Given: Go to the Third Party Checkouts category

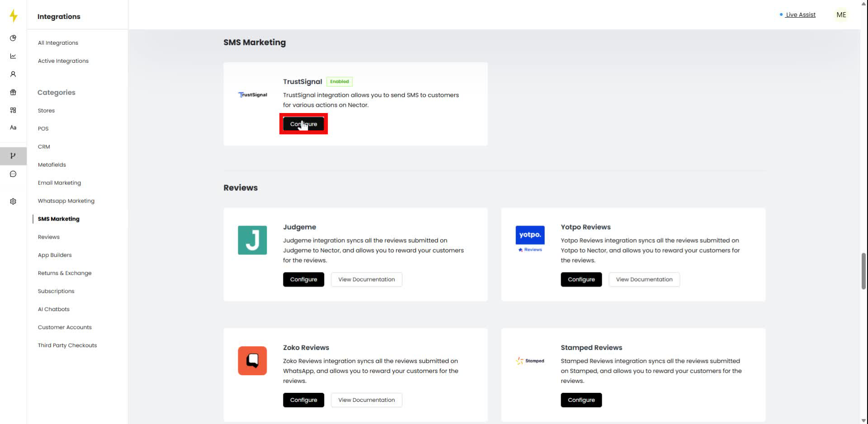Looking at the screenshot, I should pyautogui.click(x=67, y=345).
